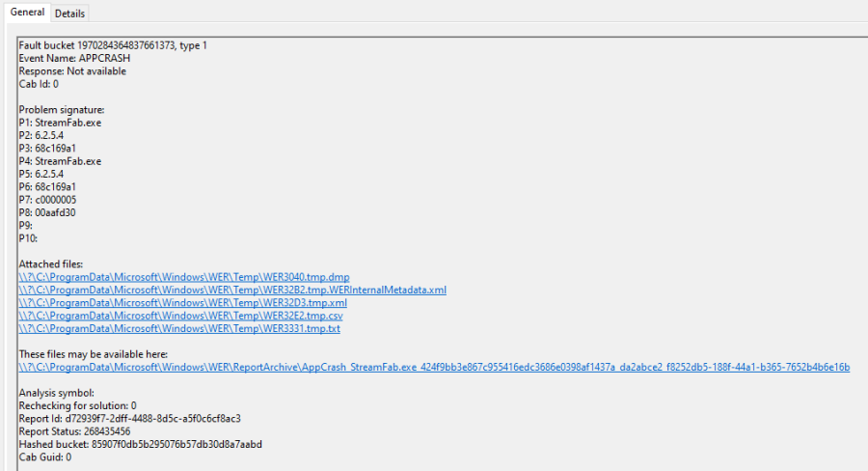Open the WER32E2.tmp.csv link
This screenshot has height=471, width=868.
click(180, 316)
